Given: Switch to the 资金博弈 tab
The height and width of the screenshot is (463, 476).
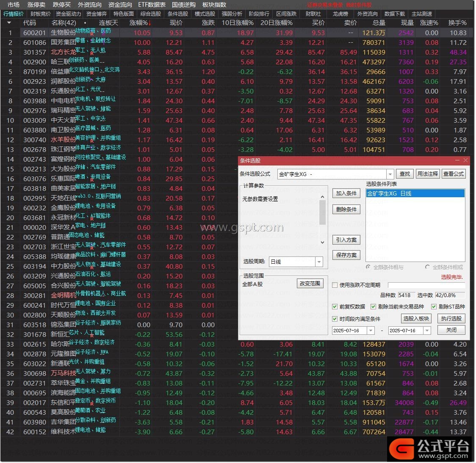Looking at the screenshot, I should click(x=97, y=14).
